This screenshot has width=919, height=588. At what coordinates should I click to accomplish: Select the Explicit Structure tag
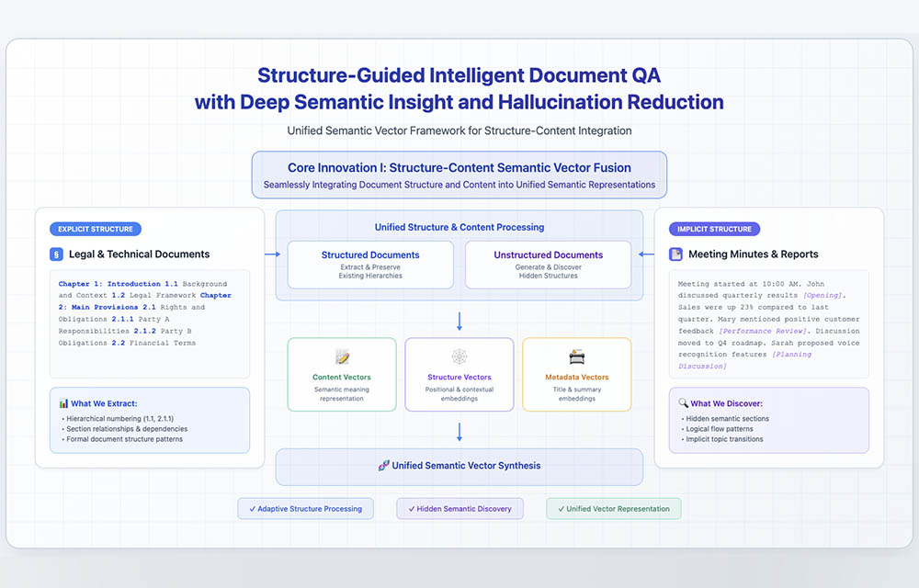tap(96, 229)
